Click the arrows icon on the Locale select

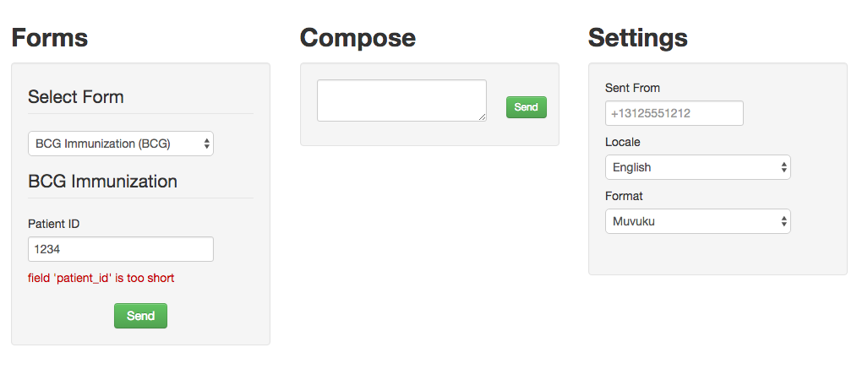click(x=783, y=167)
